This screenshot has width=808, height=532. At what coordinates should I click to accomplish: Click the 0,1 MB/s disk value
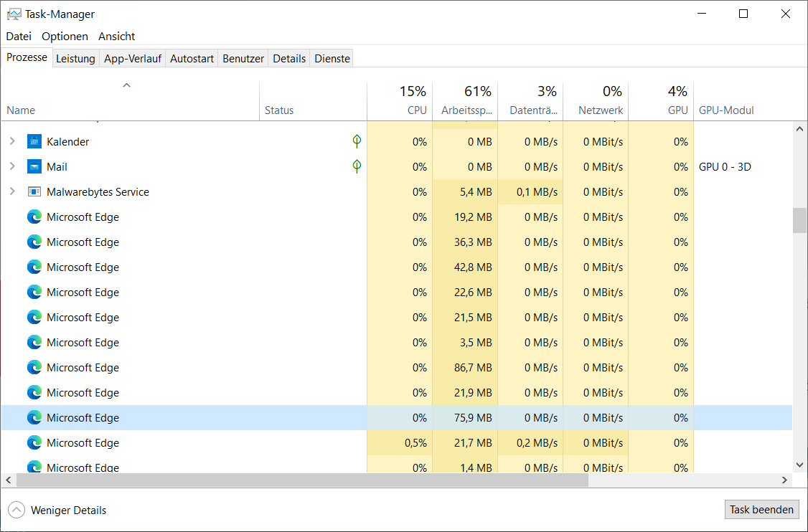[x=537, y=192]
